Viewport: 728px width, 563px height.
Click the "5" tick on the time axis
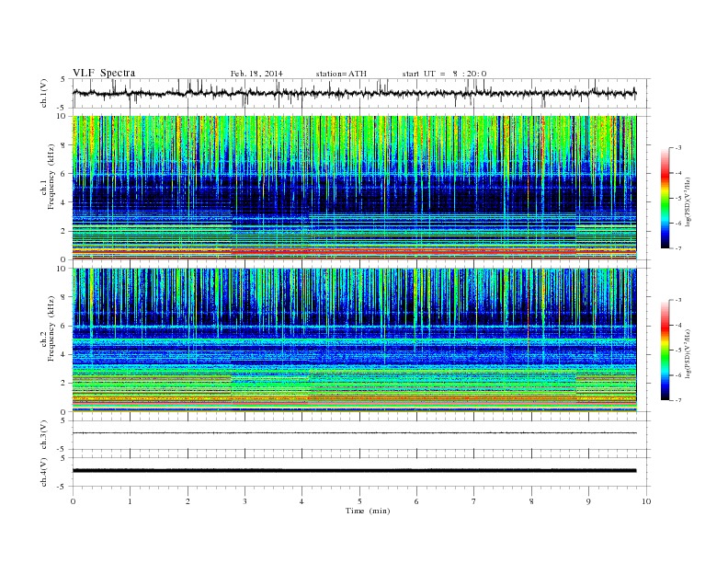pyautogui.click(x=359, y=501)
